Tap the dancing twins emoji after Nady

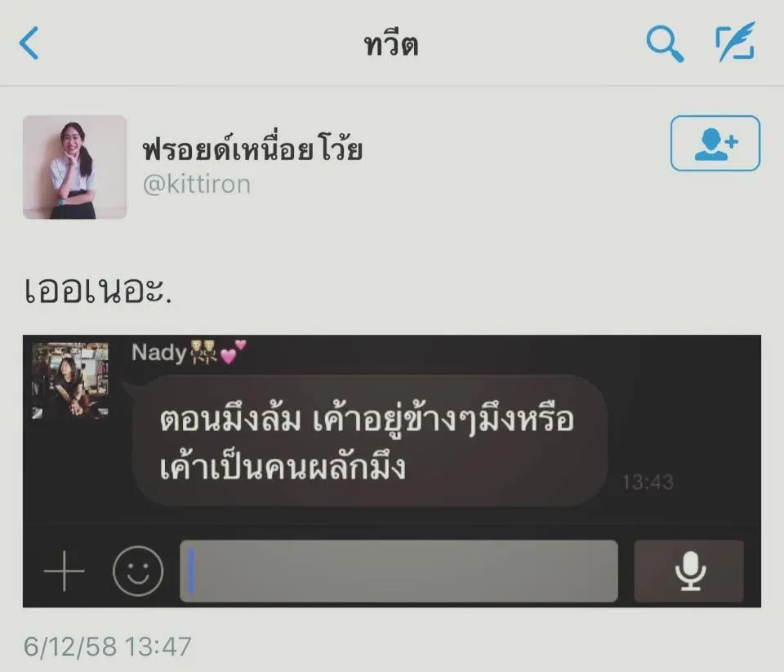point(203,351)
